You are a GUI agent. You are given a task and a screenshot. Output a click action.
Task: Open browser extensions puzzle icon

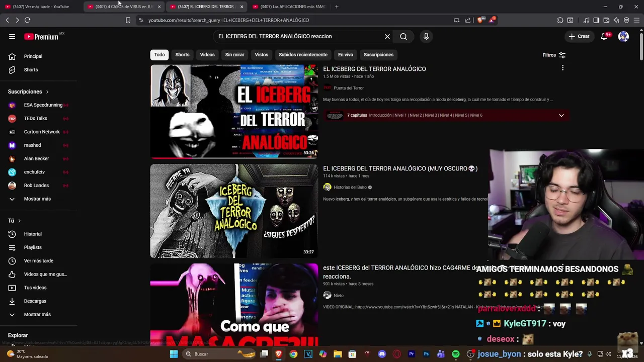(560, 20)
